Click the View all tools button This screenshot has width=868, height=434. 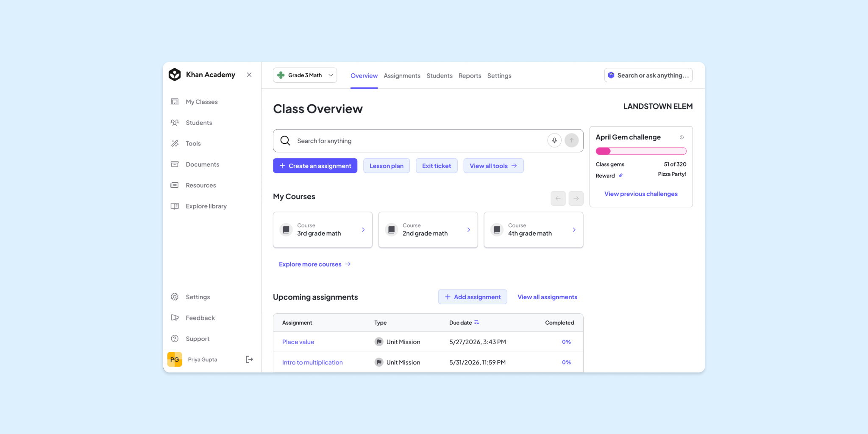pyautogui.click(x=493, y=166)
